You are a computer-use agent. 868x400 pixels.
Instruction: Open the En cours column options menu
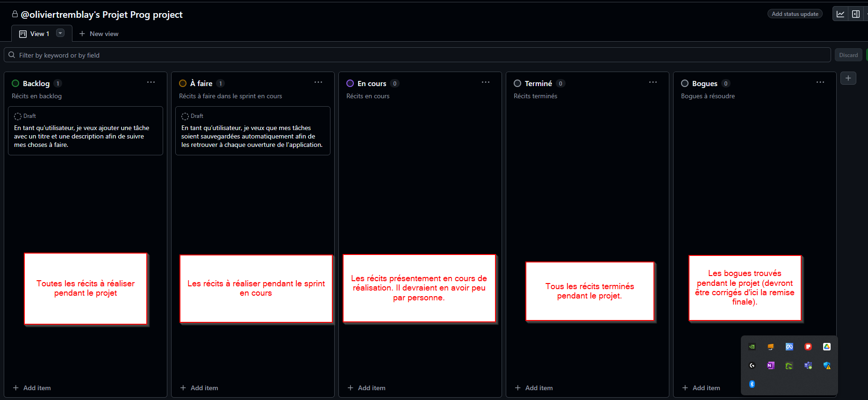[486, 82]
